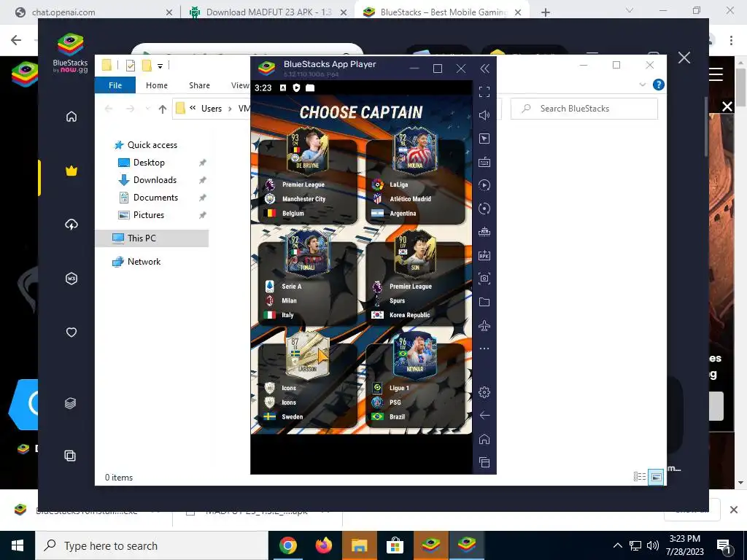Click the stacked layers icon in left panel
747x560 pixels.
(71, 403)
